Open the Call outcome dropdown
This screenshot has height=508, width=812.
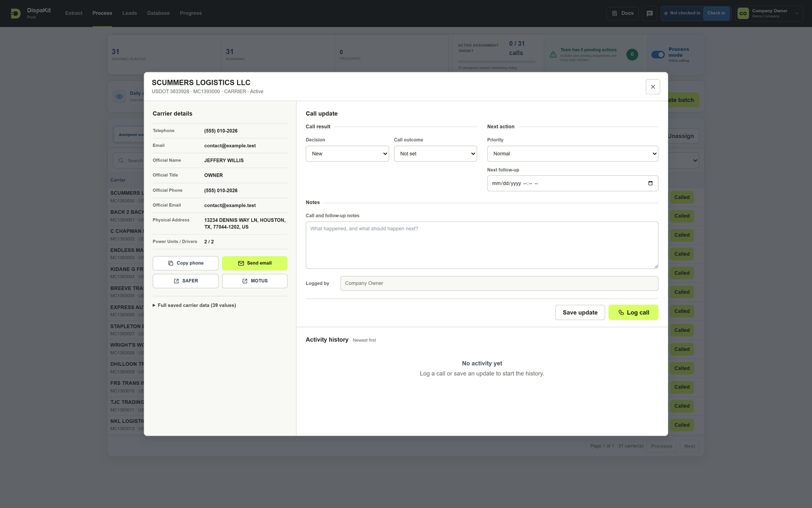pos(435,153)
